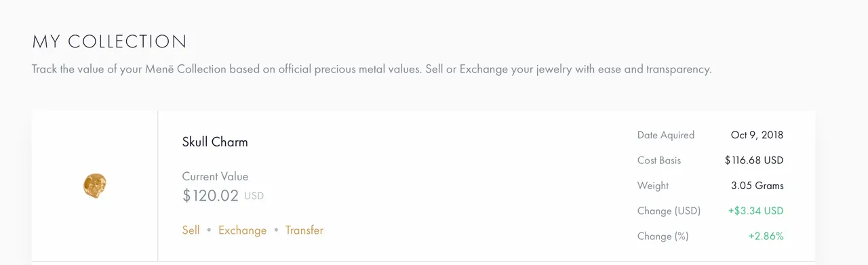868x265 pixels.
Task: Click the green +2.86% change value
Action: click(766, 237)
